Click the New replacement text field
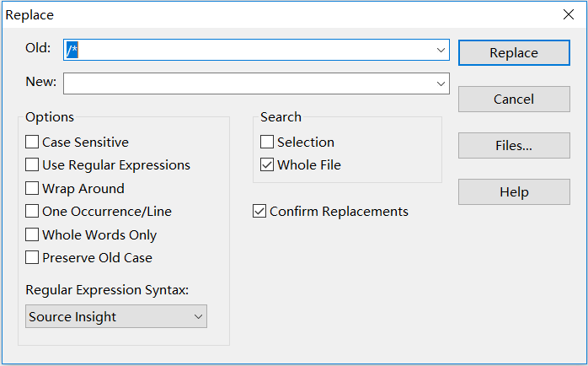This screenshot has width=588, height=366. [249, 83]
